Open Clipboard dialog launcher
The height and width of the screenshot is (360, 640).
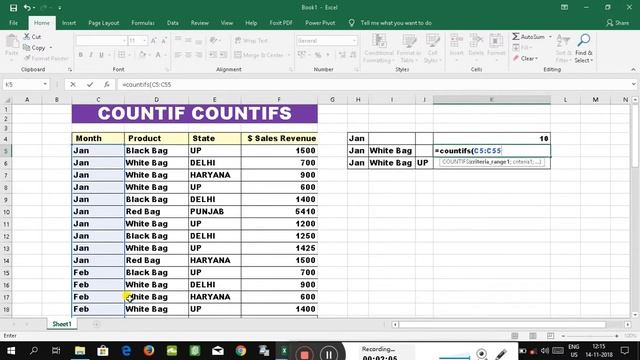[70, 70]
